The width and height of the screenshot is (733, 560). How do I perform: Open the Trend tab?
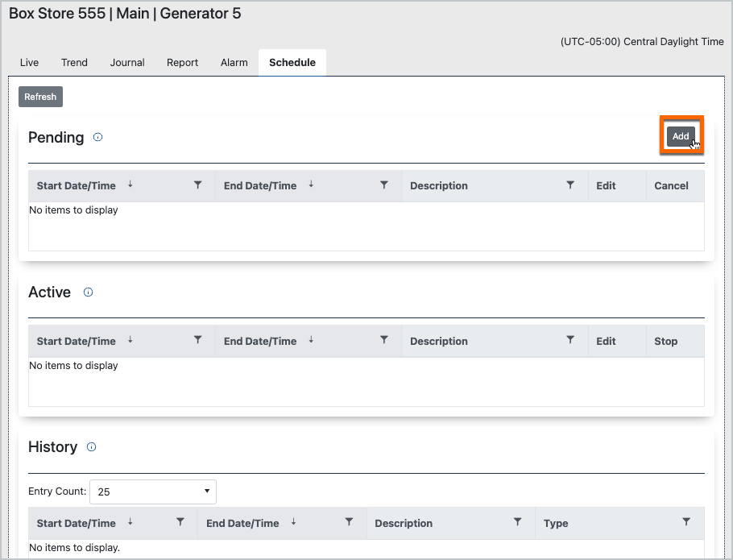pos(74,63)
